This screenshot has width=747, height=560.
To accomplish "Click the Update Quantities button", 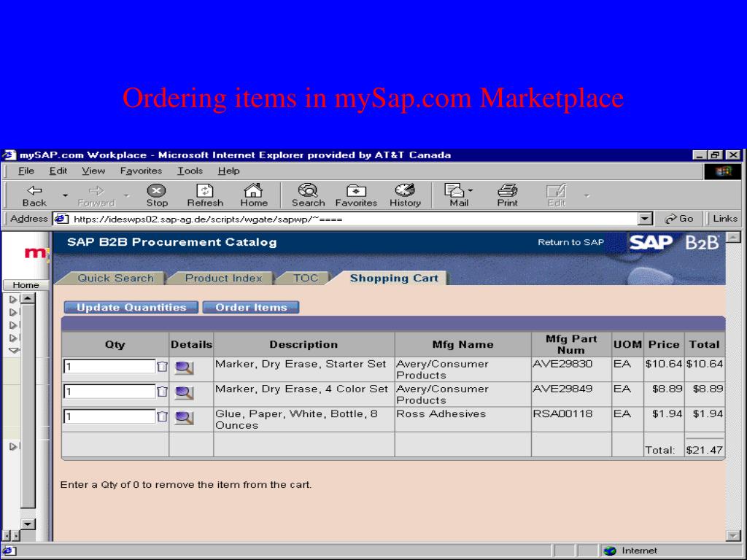I will click(x=131, y=308).
